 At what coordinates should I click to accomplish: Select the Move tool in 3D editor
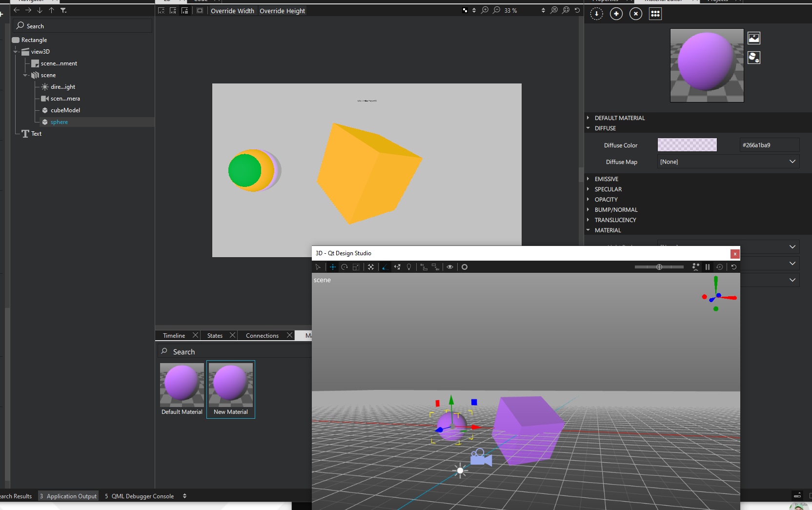point(333,267)
